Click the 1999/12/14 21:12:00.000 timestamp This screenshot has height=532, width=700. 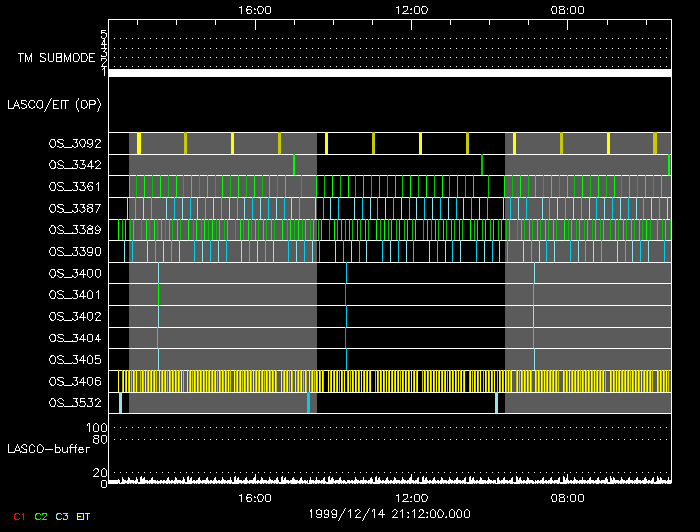(389, 513)
